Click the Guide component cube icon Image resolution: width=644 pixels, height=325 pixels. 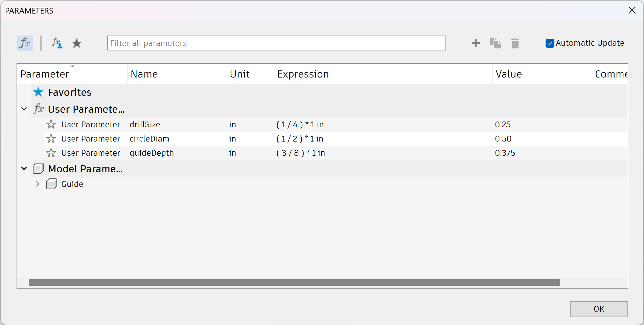tap(51, 184)
